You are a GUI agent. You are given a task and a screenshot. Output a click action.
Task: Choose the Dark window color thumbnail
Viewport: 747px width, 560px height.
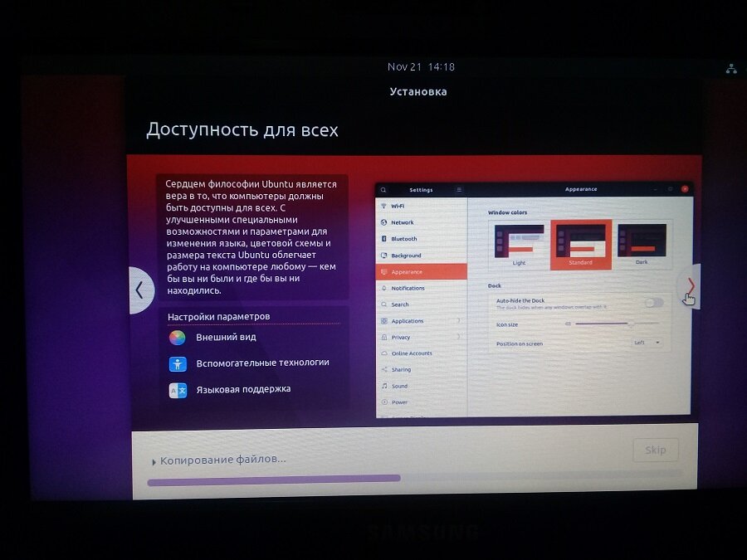tap(642, 244)
